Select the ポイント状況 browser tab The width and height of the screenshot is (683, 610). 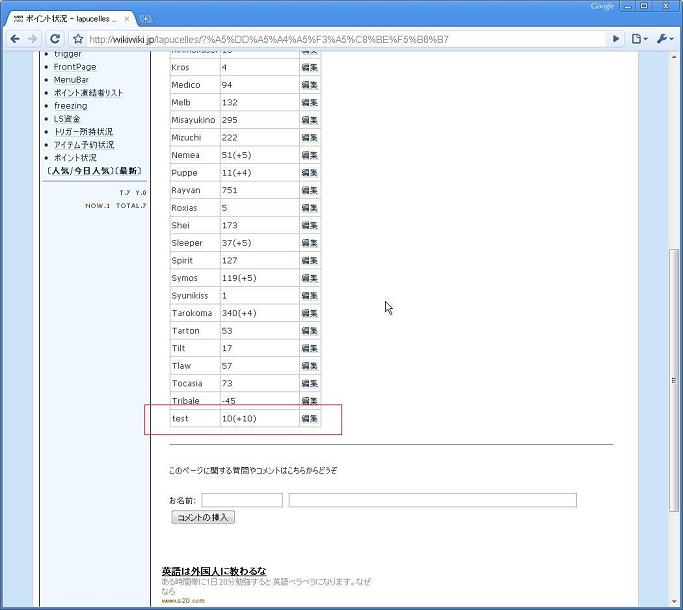pos(68,18)
